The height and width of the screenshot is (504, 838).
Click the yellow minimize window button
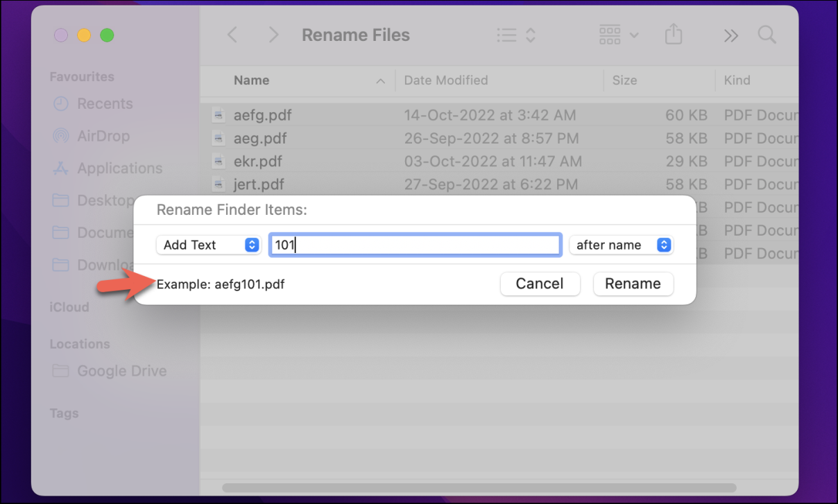point(84,35)
